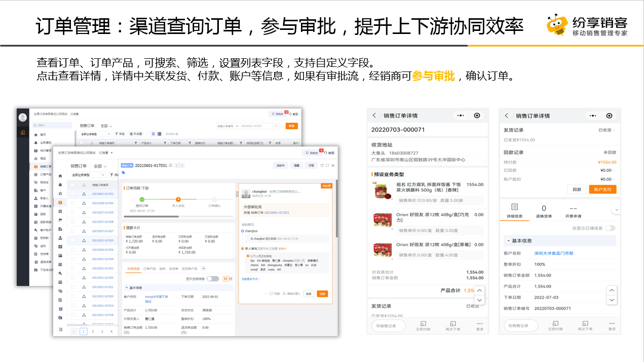
Task: Select the highlighted orange 销售订单 sidebar icon
Action: click(60, 203)
